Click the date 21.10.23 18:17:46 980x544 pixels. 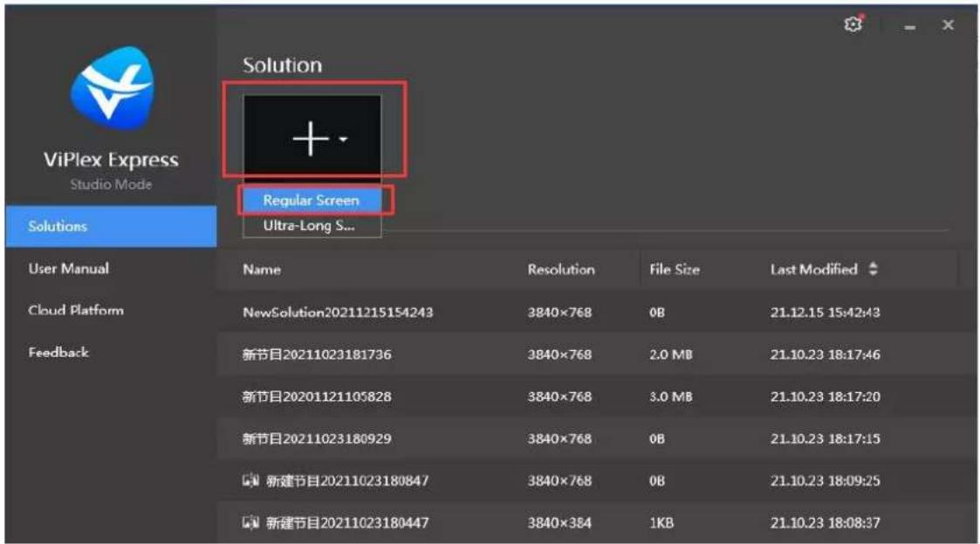pos(825,355)
